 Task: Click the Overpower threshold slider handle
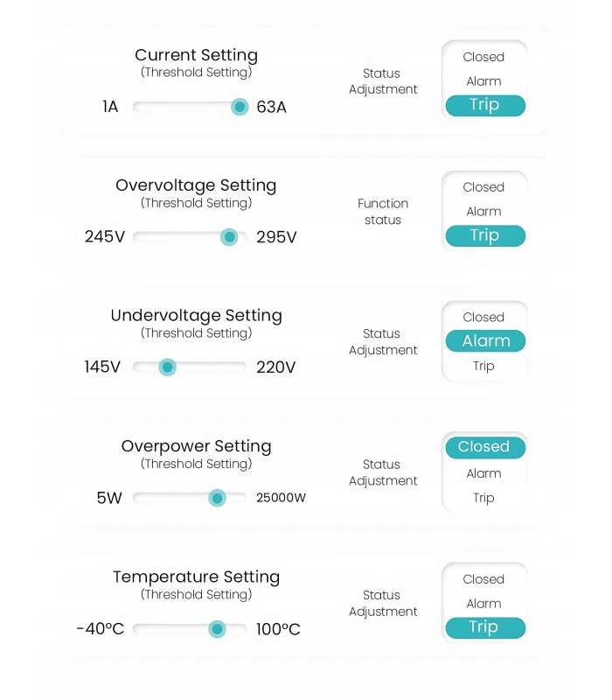pyautogui.click(x=217, y=498)
